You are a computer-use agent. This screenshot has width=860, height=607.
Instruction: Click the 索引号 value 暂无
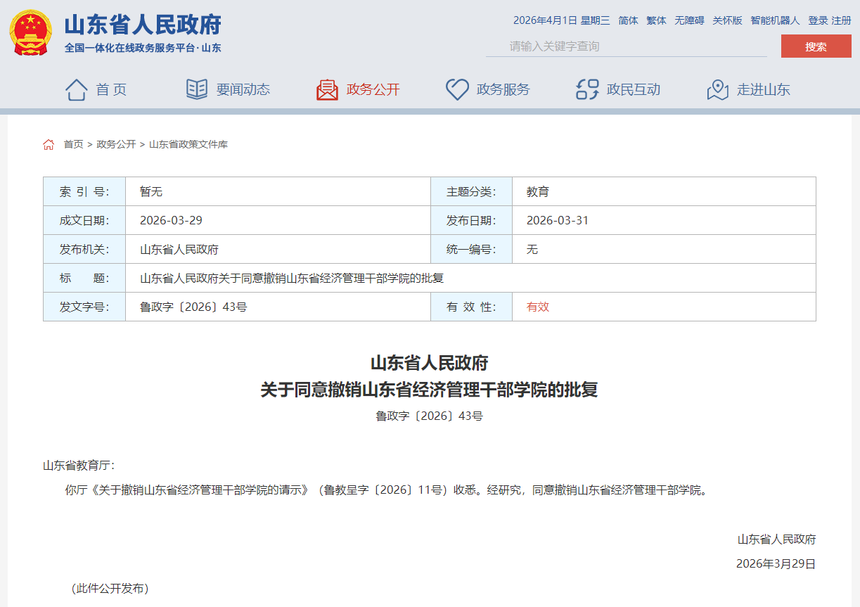pos(151,191)
